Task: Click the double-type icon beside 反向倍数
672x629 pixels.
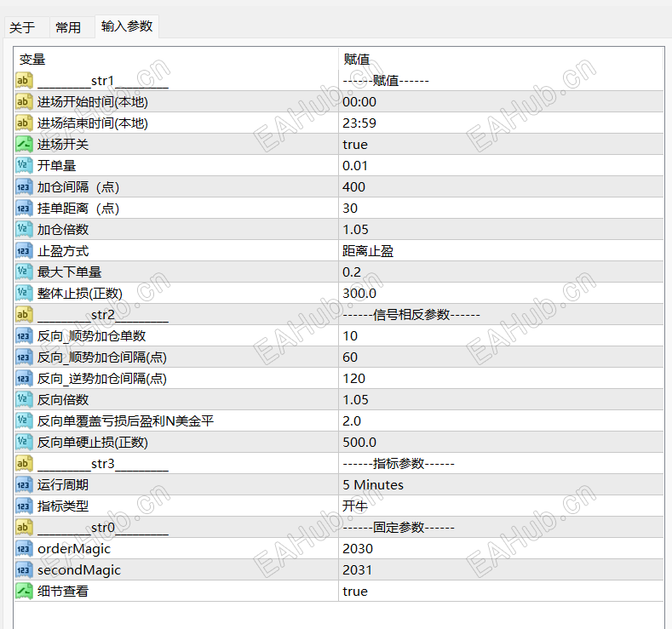Action: click(24, 399)
